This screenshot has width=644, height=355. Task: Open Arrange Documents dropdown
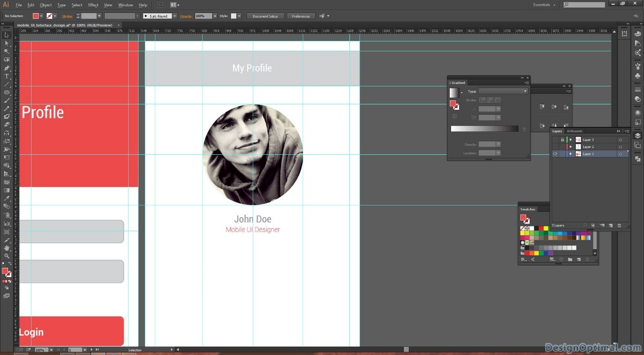tap(175, 5)
